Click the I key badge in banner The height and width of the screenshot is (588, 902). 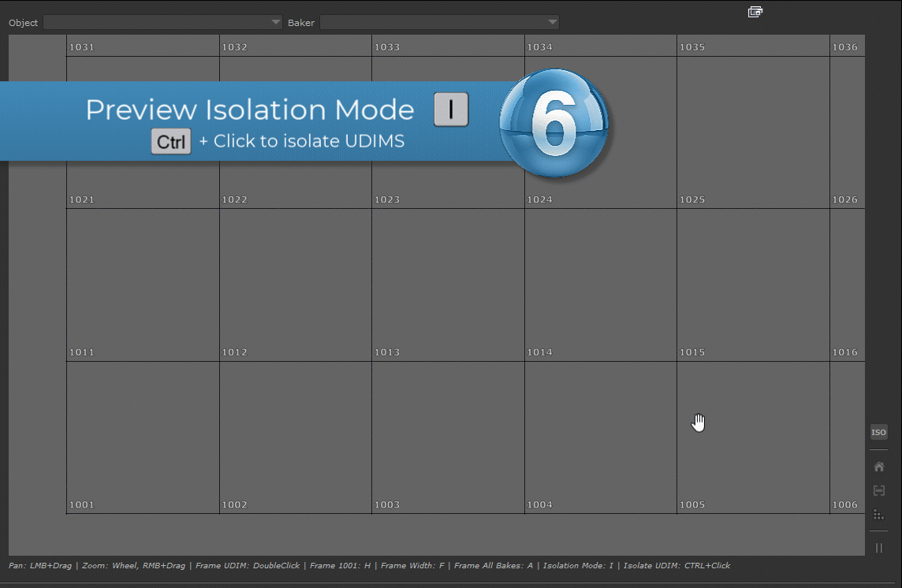pos(451,110)
